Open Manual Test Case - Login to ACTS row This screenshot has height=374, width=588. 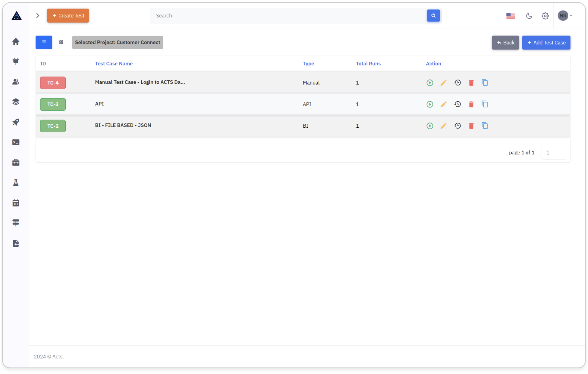click(140, 82)
